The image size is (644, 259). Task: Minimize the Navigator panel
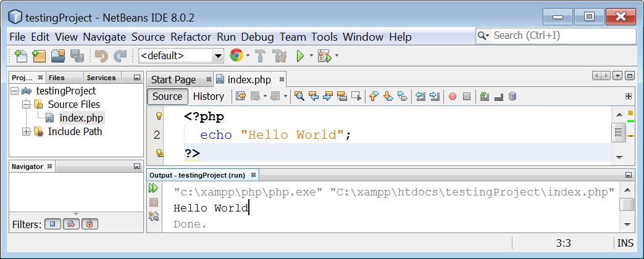(137, 166)
